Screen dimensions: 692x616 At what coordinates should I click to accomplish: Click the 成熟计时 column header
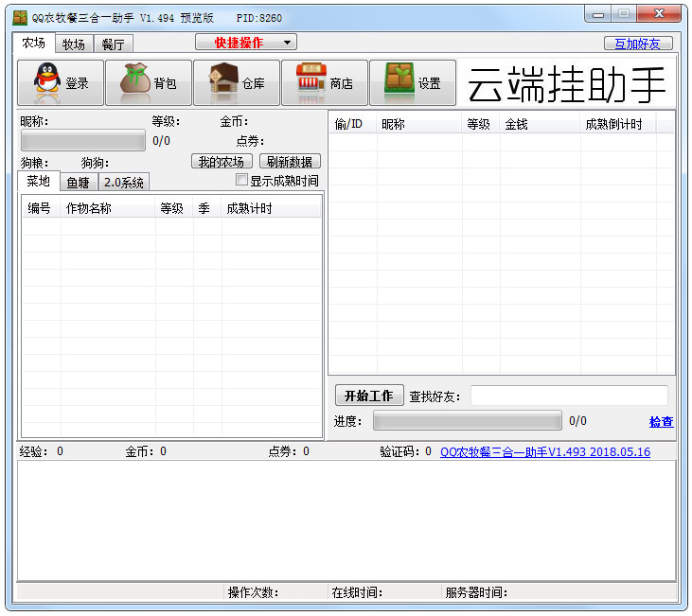pos(271,208)
